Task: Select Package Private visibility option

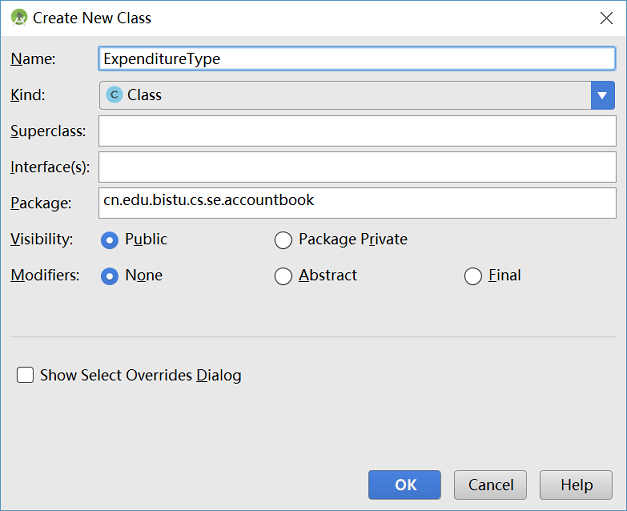Action: (283, 240)
